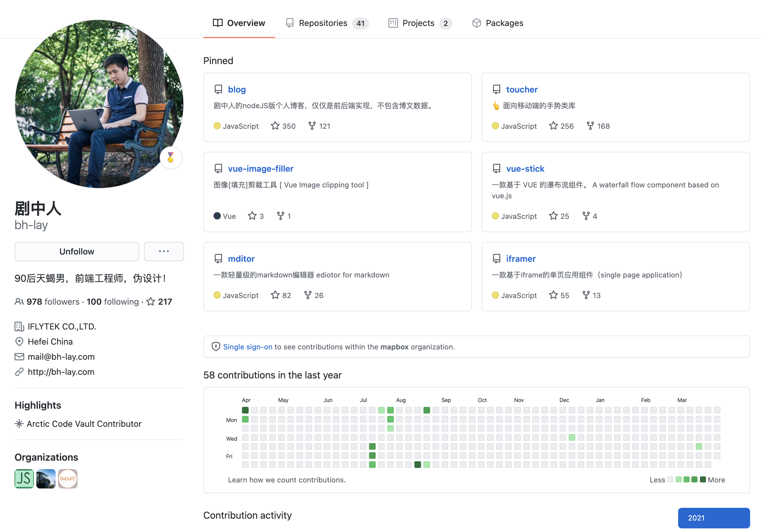
Task: Click the link chain icon beside website
Action: click(19, 372)
